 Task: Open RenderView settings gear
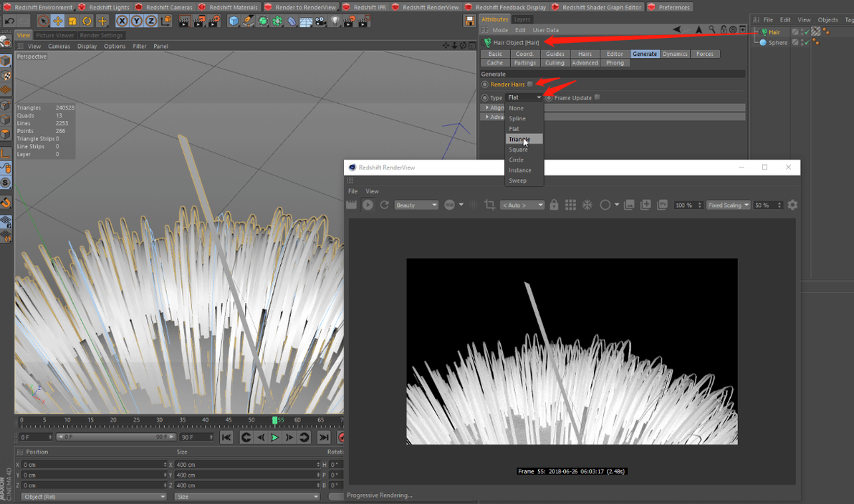792,205
